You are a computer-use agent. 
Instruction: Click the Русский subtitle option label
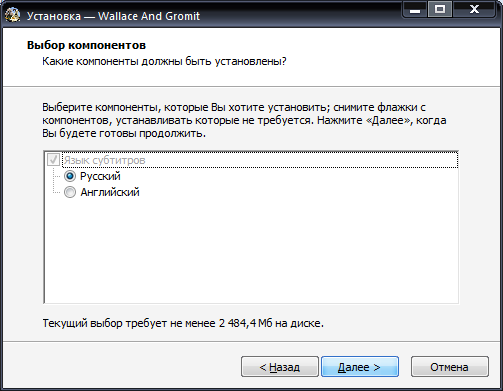[x=100, y=176]
